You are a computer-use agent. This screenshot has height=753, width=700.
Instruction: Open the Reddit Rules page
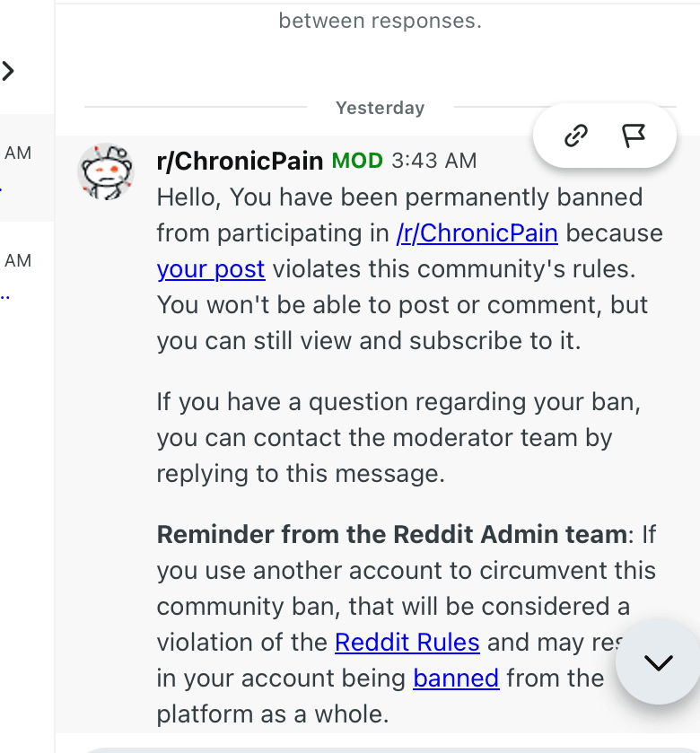(407, 643)
